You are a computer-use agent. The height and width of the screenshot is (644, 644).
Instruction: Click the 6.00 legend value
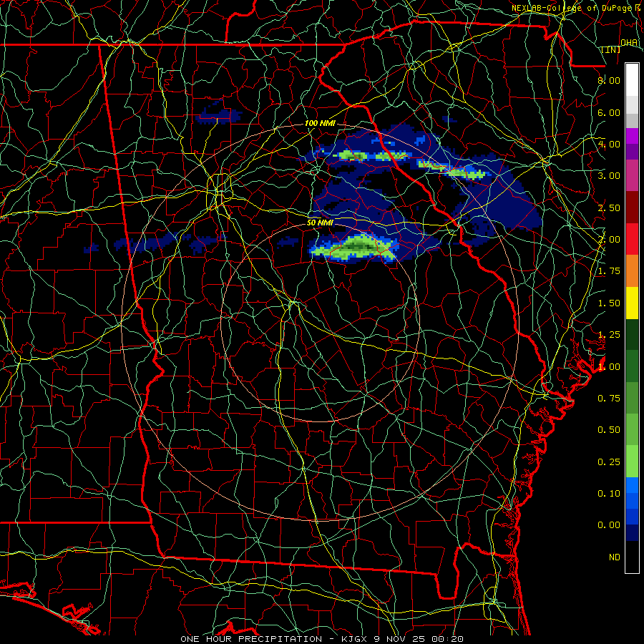[609, 112]
